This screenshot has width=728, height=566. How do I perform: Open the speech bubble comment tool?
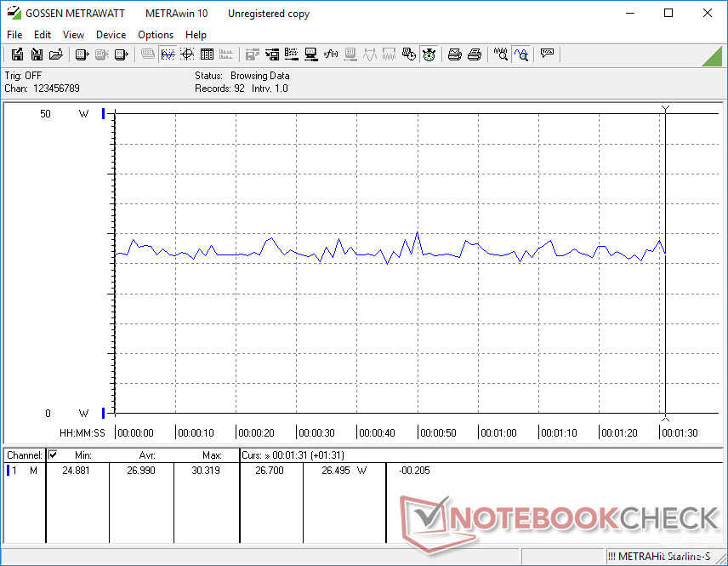click(547, 54)
